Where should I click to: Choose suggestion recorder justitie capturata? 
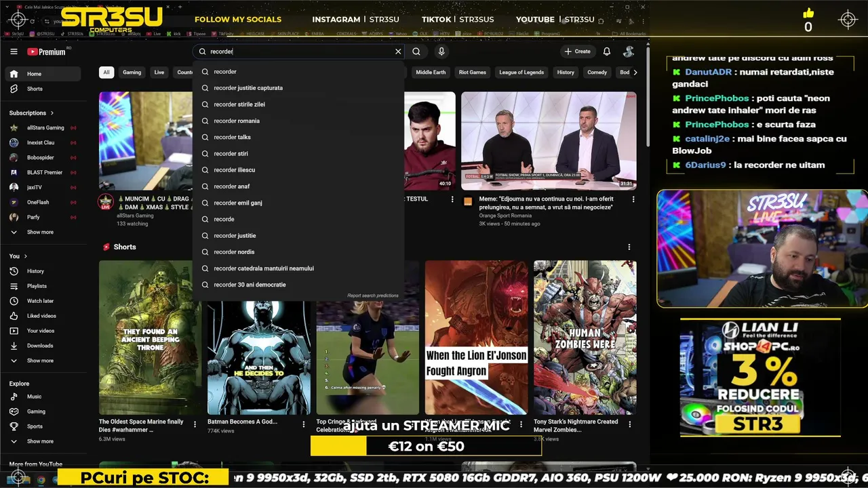[x=298, y=88]
